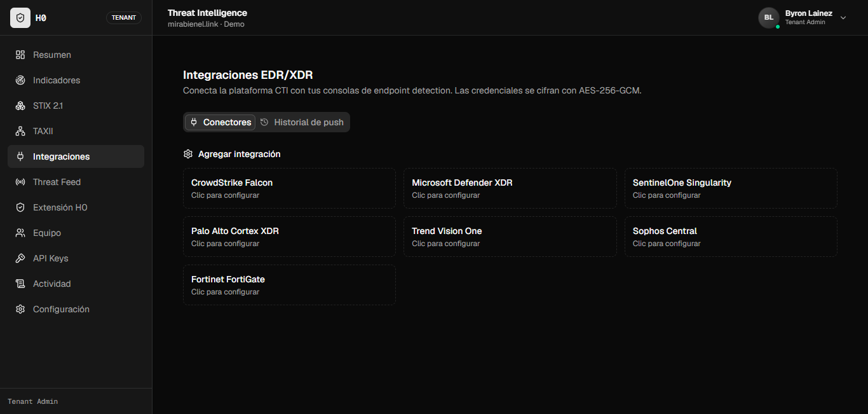The image size is (868, 414).
Task: Click the TENANT badge
Action: (124, 18)
